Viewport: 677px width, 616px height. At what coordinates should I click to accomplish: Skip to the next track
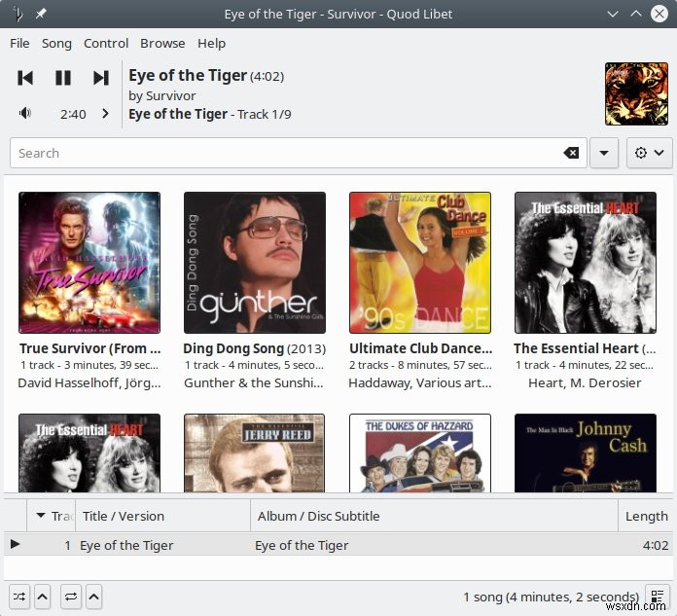coord(101,78)
